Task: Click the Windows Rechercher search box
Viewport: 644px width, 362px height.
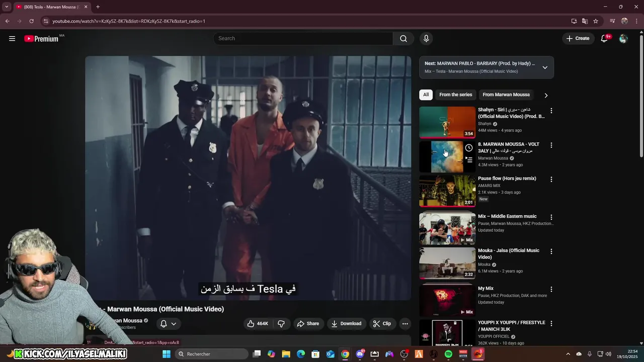Action: pos(211,354)
